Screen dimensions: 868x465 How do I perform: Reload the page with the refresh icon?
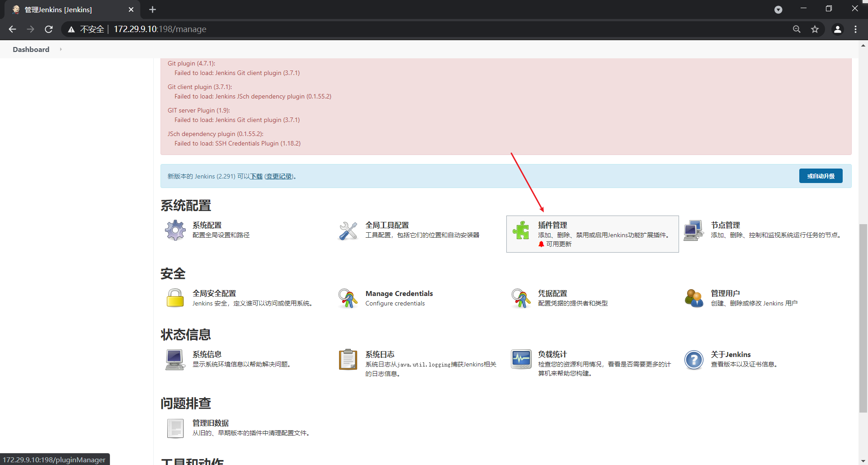pyautogui.click(x=49, y=29)
